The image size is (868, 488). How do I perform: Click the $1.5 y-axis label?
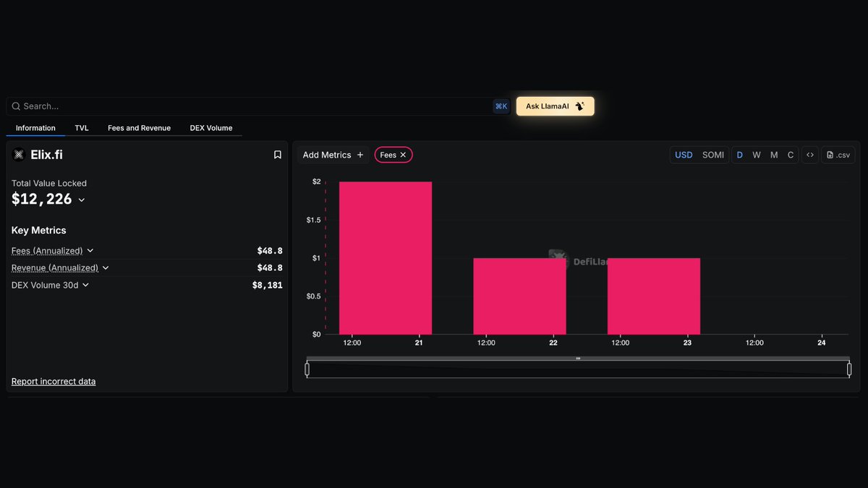coord(312,220)
